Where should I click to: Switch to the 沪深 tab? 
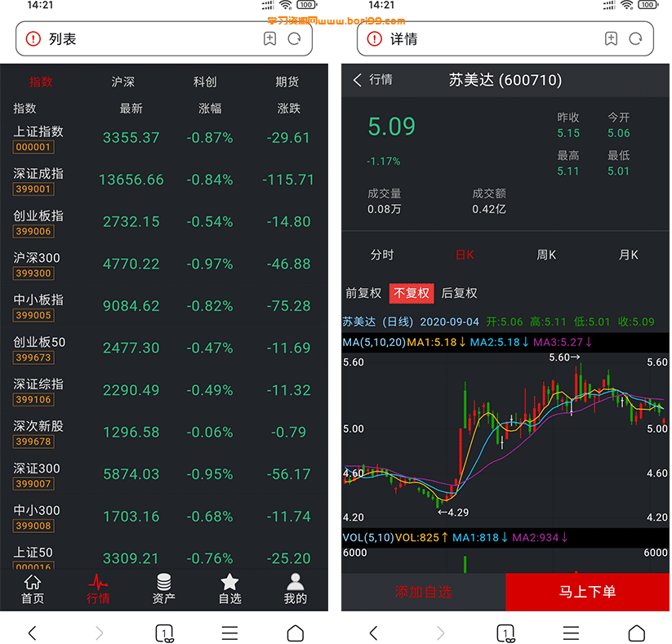click(x=123, y=82)
